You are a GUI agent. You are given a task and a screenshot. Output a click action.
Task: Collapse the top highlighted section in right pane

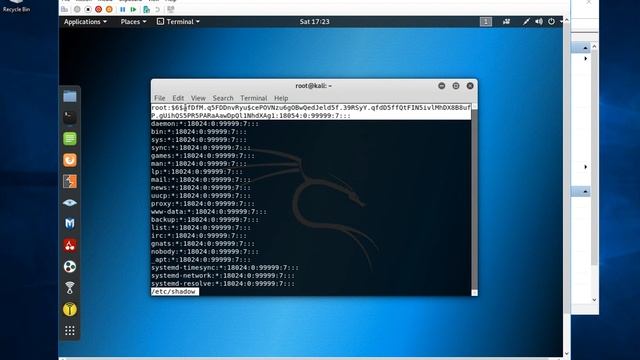pos(585,48)
